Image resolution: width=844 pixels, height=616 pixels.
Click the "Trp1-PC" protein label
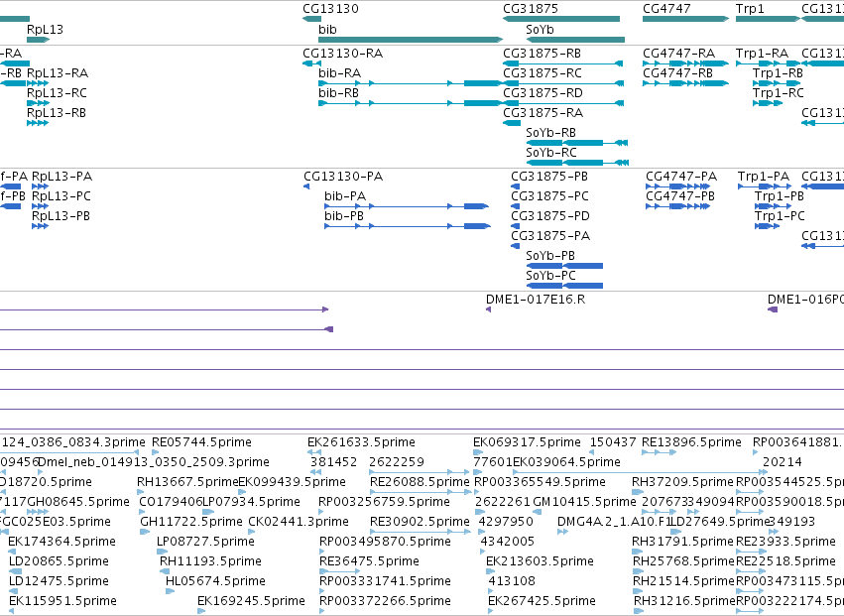780,216
